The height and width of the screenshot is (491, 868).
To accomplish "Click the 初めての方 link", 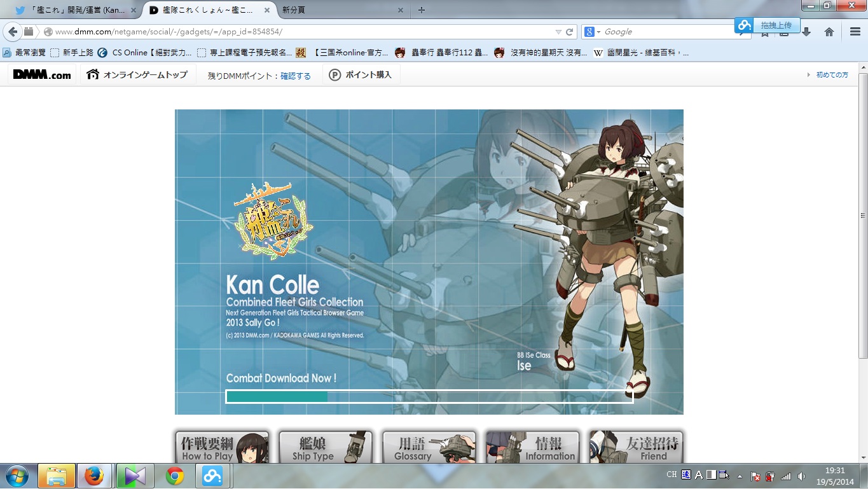I will (x=832, y=75).
